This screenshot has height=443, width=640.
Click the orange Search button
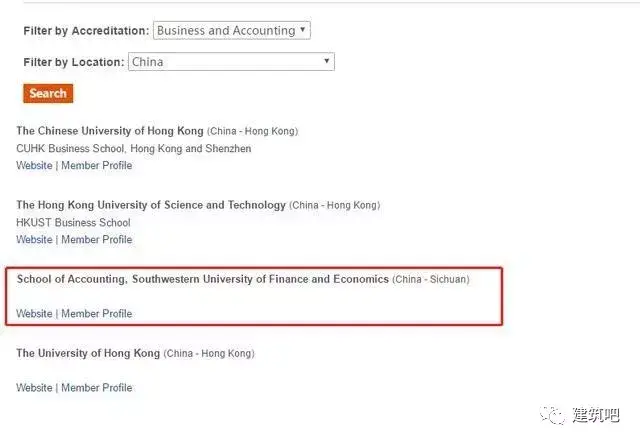[x=48, y=93]
